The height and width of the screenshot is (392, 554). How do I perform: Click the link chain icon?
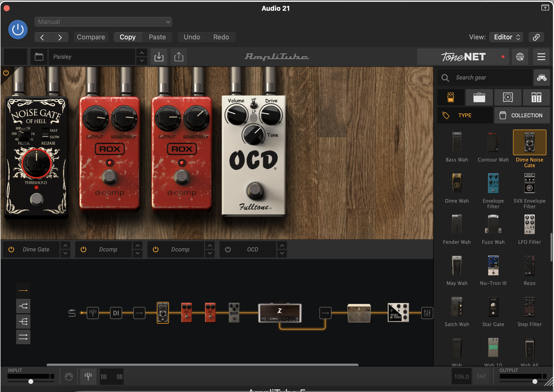536,37
